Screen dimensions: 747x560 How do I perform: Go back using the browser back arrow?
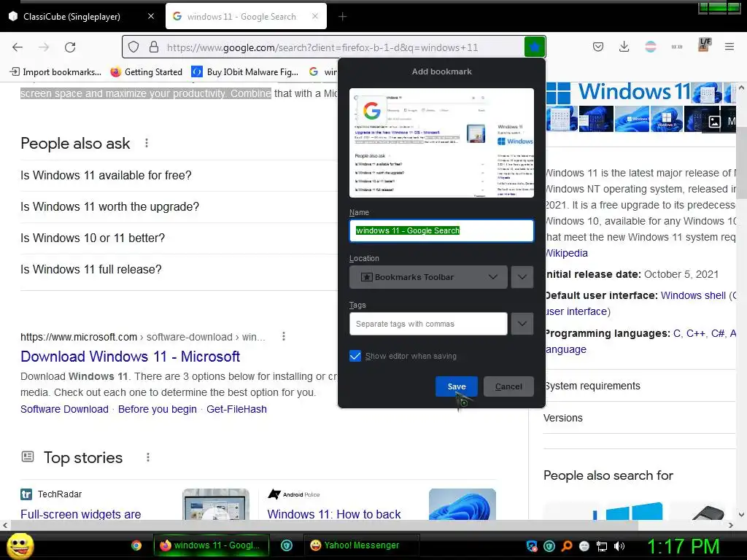point(18,47)
